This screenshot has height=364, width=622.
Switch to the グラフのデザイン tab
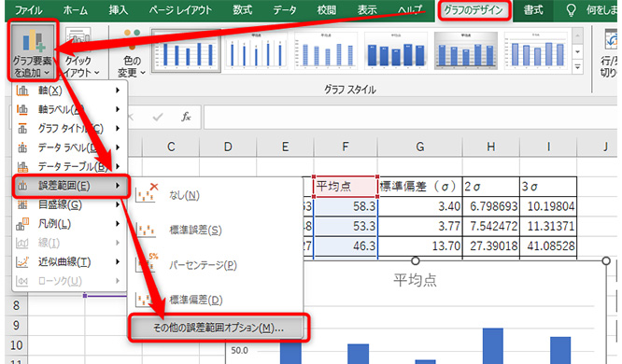(474, 10)
